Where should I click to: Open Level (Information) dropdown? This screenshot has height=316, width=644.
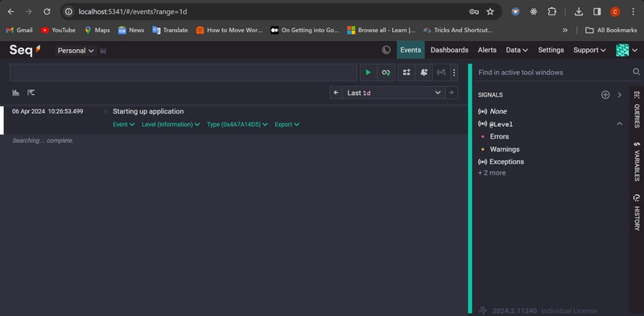171,124
